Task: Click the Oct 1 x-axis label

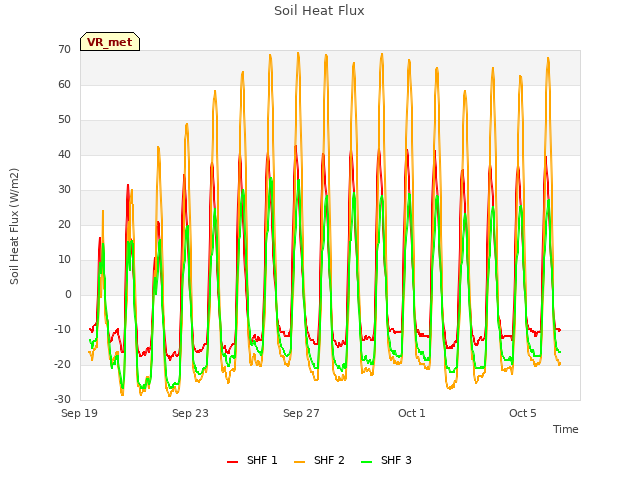Action: tap(412, 413)
